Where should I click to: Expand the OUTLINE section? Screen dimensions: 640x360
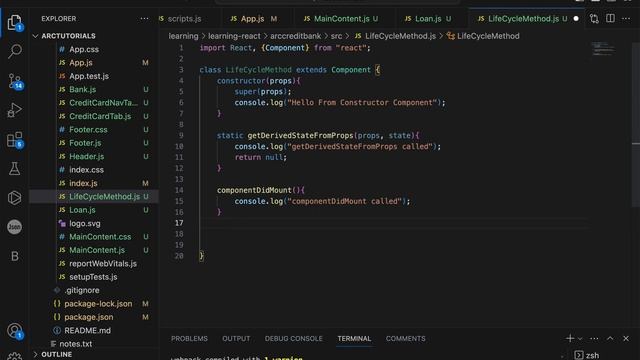(56, 354)
